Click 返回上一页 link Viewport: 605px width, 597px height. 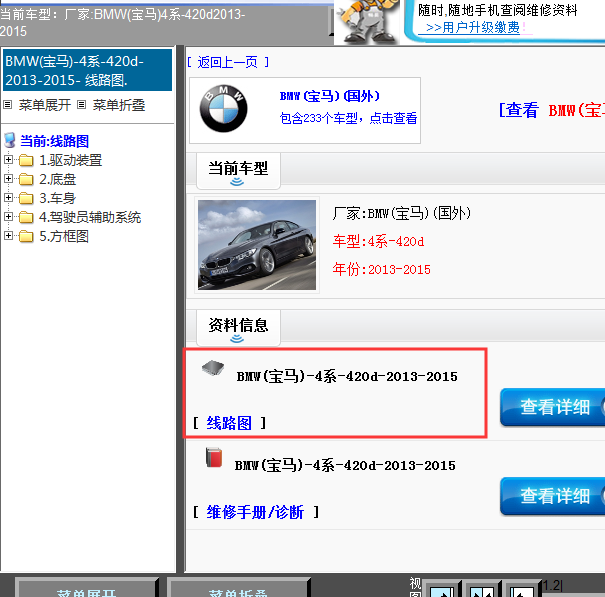click(227, 62)
